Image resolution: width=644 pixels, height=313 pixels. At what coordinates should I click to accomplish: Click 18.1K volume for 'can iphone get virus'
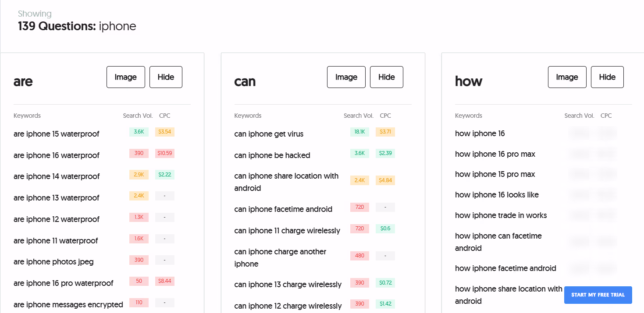(x=359, y=132)
